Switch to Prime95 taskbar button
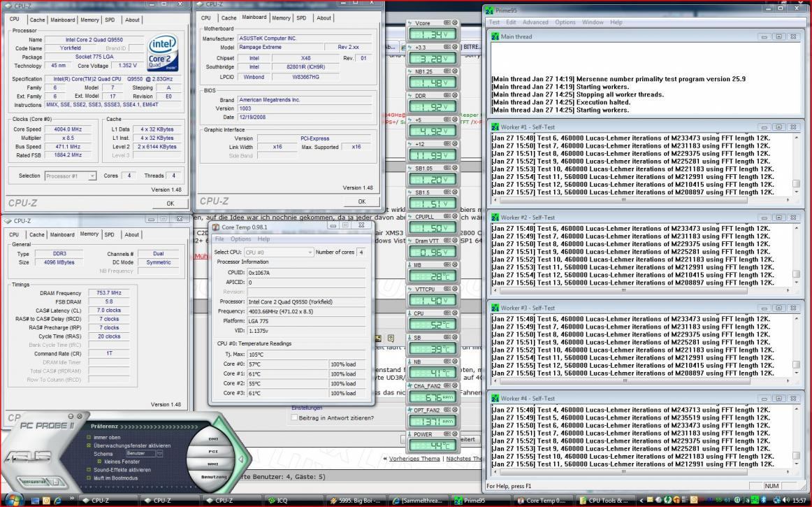This screenshot has height=507, width=812. click(x=479, y=500)
